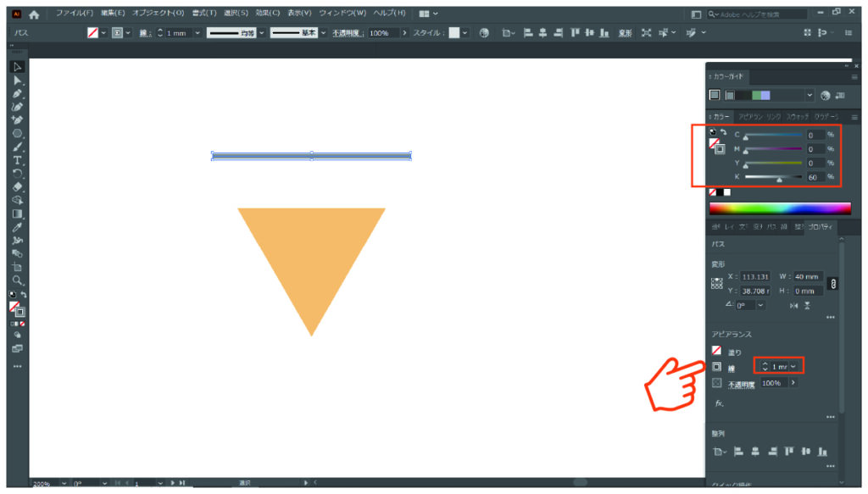Open the ウィンドウ(W) menu
Image resolution: width=868 pixels, height=494 pixels.
click(342, 14)
